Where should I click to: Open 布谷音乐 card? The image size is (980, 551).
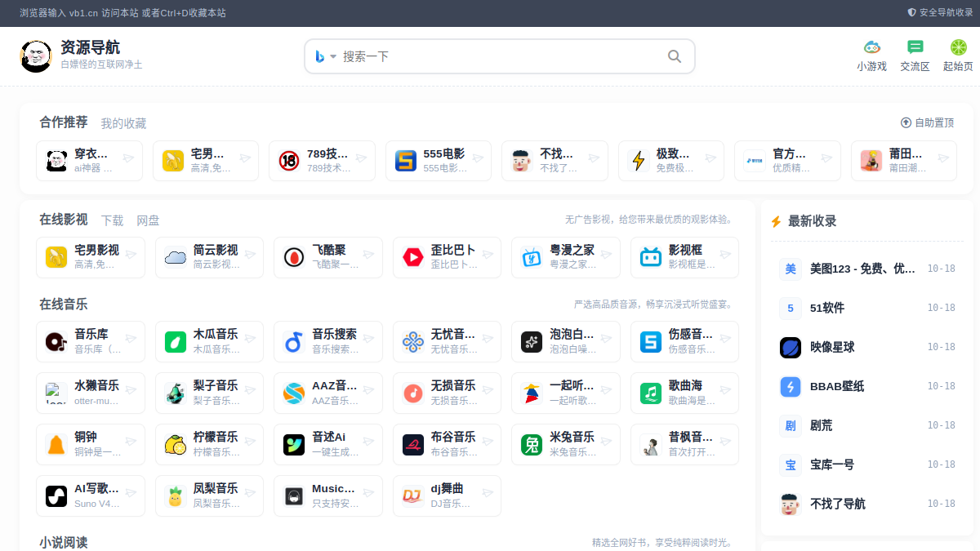click(447, 444)
